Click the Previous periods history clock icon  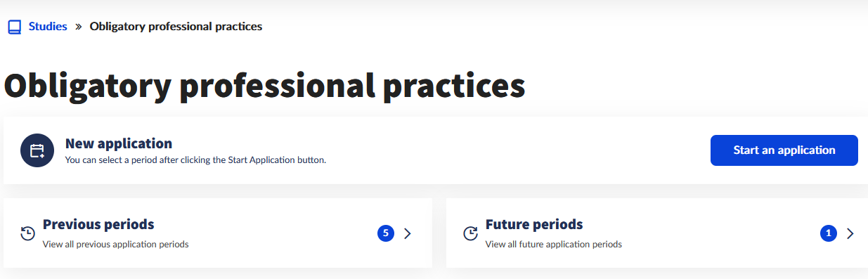pos(28,233)
